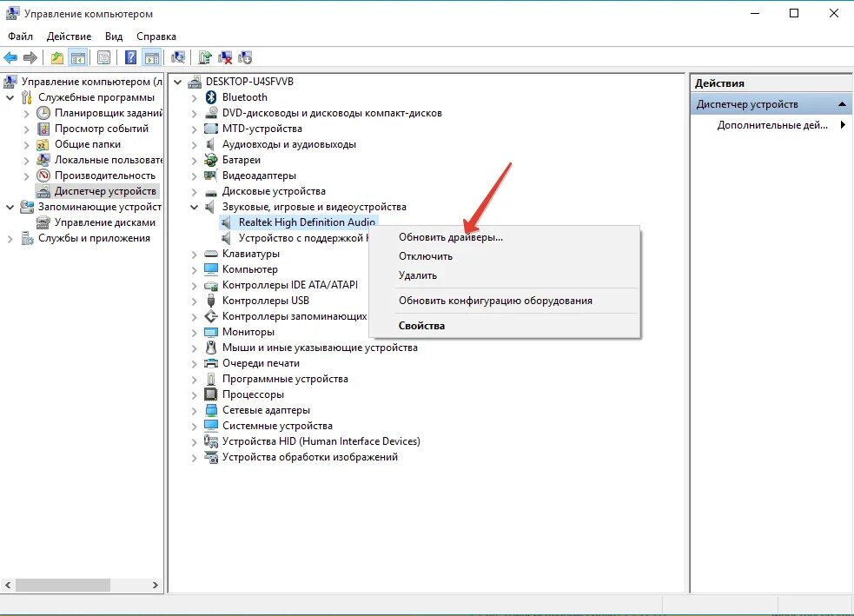Click the Мониторы monitor icon
Image resolution: width=854 pixels, height=616 pixels.
point(211,332)
